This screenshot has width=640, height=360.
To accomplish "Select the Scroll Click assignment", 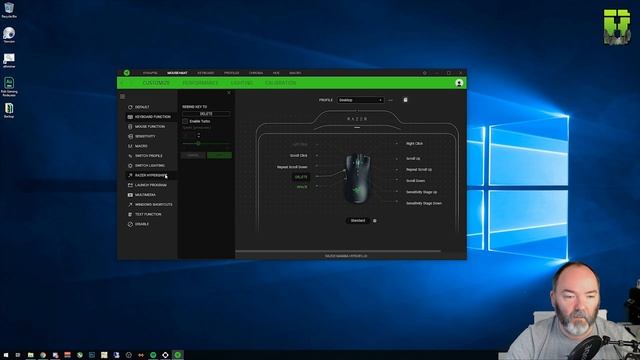I will pyautogui.click(x=298, y=156).
